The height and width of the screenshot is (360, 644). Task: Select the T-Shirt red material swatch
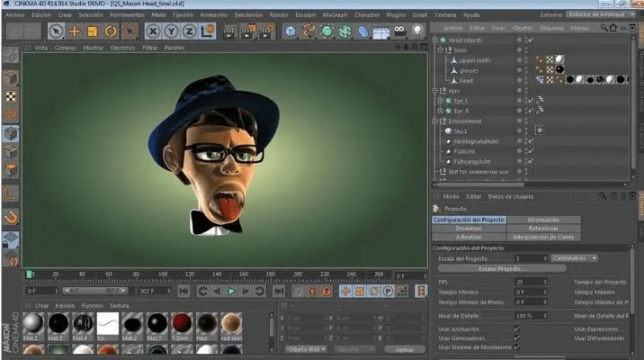click(x=182, y=324)
